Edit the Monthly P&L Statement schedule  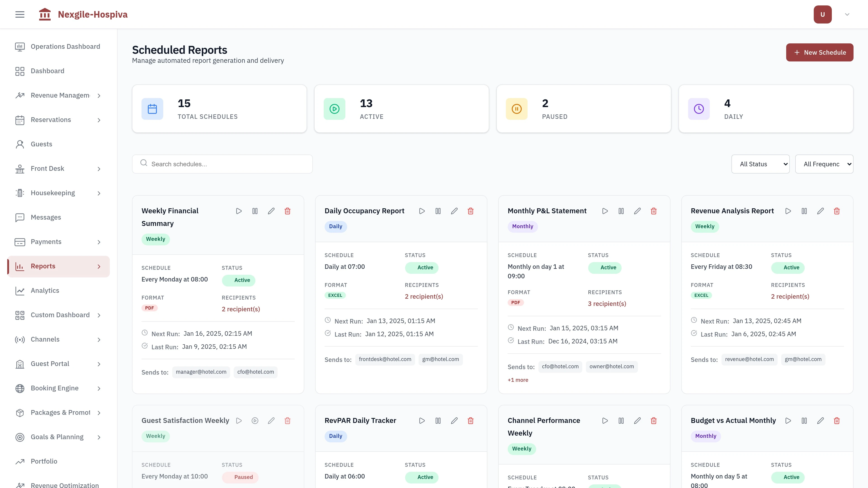point(637,211)
